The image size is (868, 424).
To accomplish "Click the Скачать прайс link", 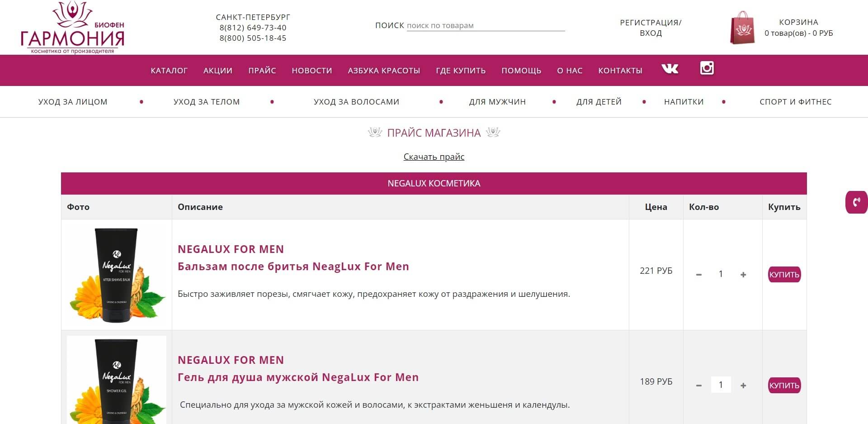I will (434, 157).
